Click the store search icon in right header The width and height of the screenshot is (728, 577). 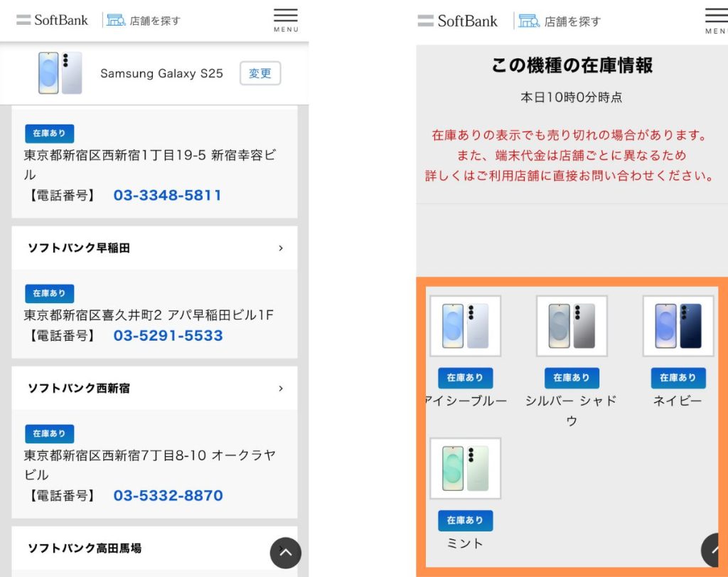click(x=529, y=21)
